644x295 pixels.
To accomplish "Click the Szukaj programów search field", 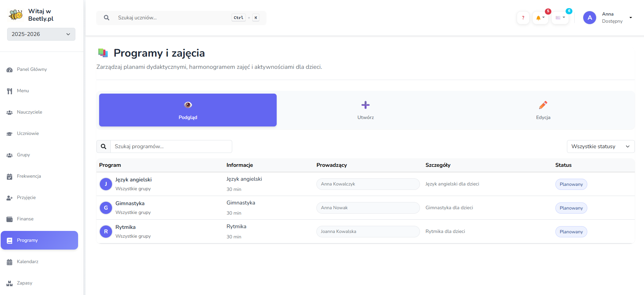I will point(171,146).
